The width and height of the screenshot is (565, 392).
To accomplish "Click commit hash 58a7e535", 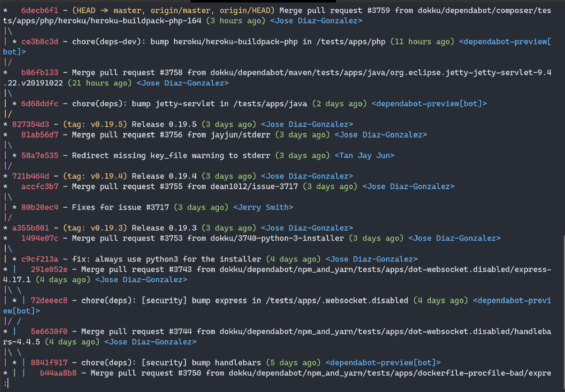I will pyautogui.click(x=39, y=155).
